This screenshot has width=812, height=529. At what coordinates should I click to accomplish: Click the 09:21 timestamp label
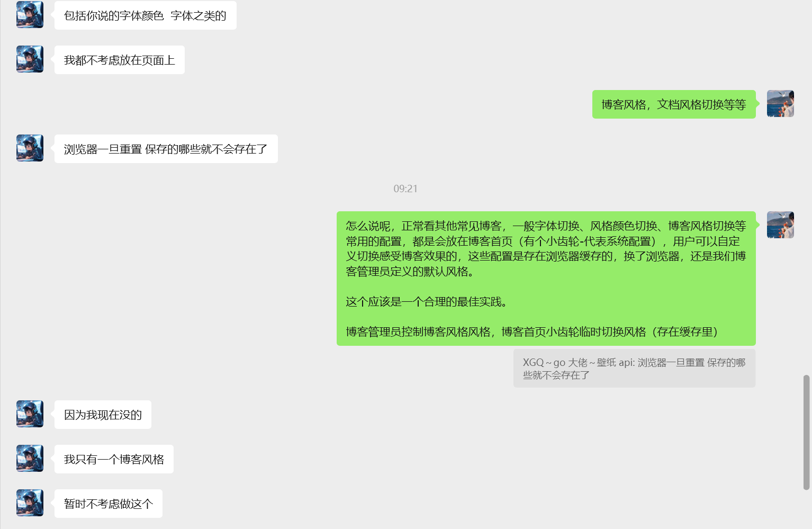coord(405,189)
